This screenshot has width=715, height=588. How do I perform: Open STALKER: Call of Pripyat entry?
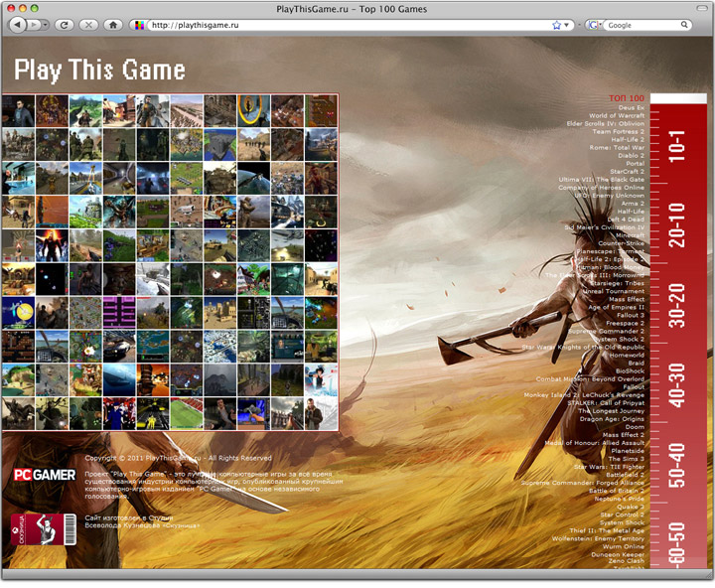click(x=606, y=403)
